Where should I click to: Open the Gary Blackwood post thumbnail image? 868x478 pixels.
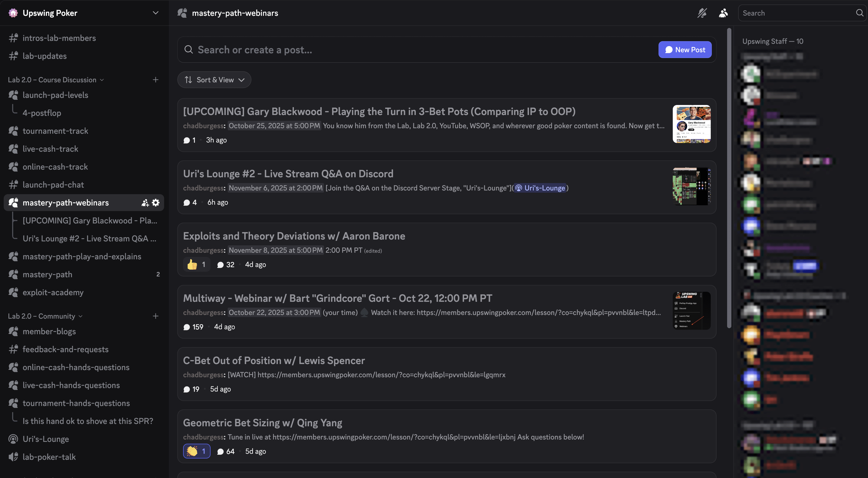[x=691, y=124]
